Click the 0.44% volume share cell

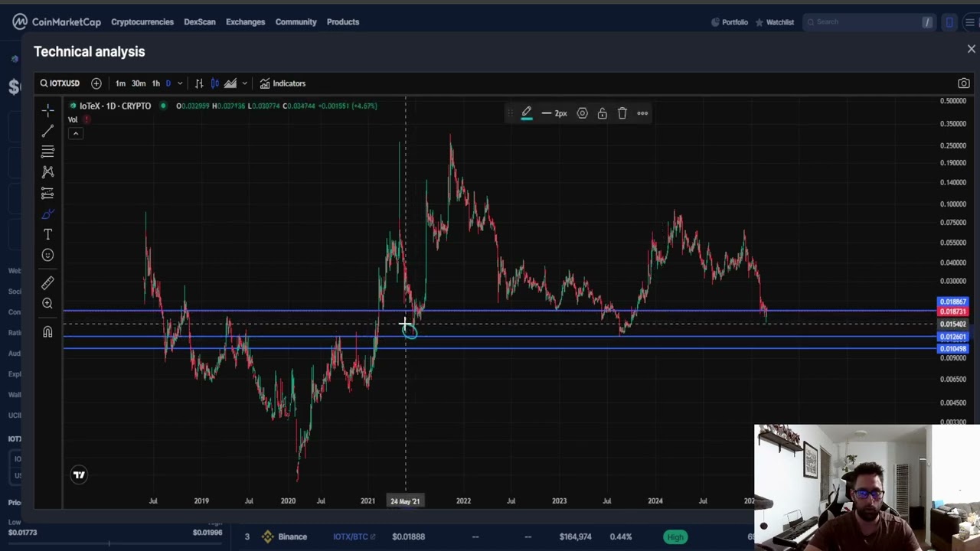(x=619, y=537)
